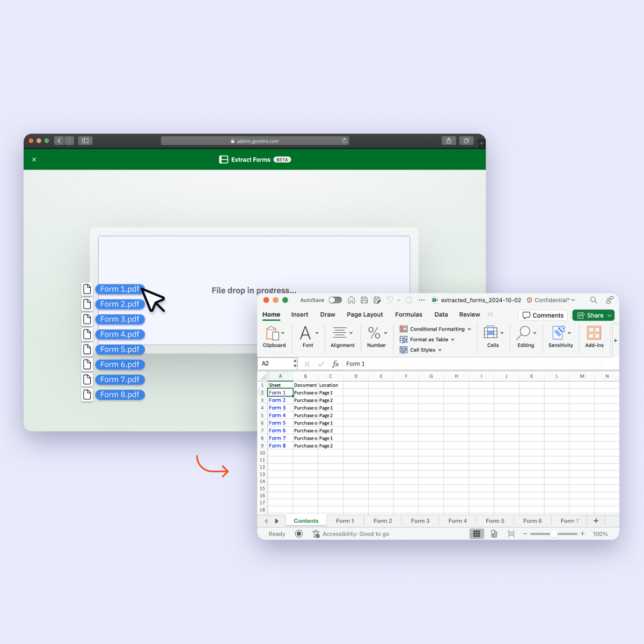Start macro recording in the status bar
The height and width of the screenshot is (644, 644).
pyautogui.click(x=299, y=533)
